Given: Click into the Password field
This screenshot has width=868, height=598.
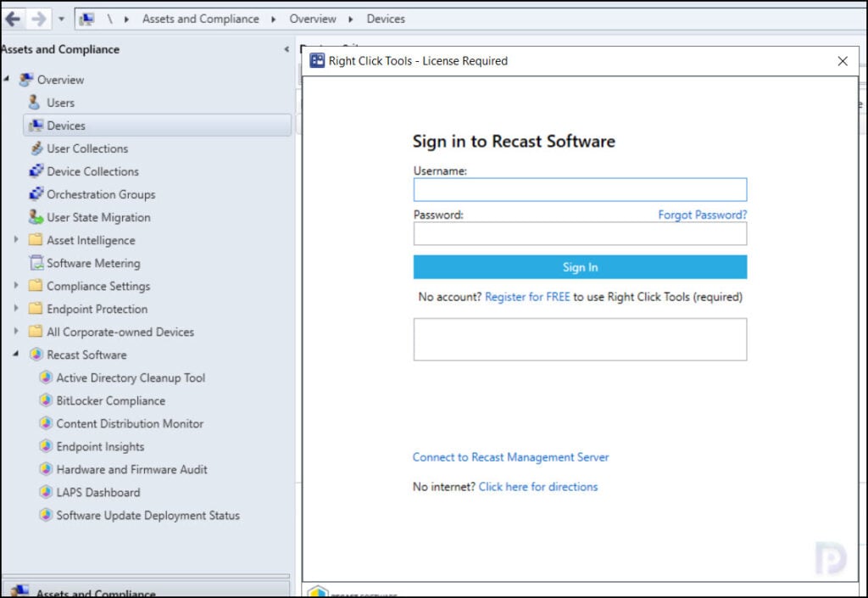Looking at the screenshot, I should click(x=580, y=233).
